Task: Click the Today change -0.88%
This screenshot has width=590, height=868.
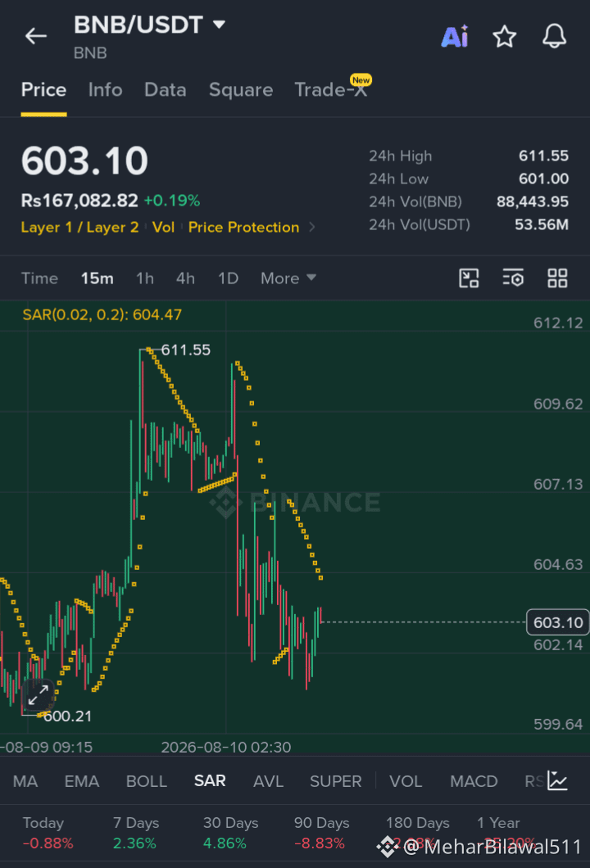Action: coord(48,843)
